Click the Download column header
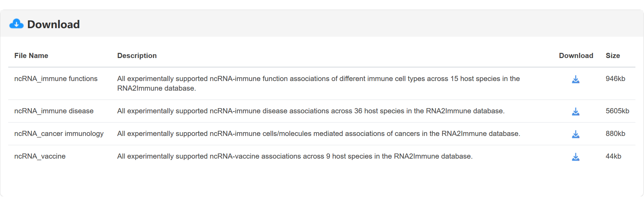Screen dimensions: 644x206 coord(576,56)
